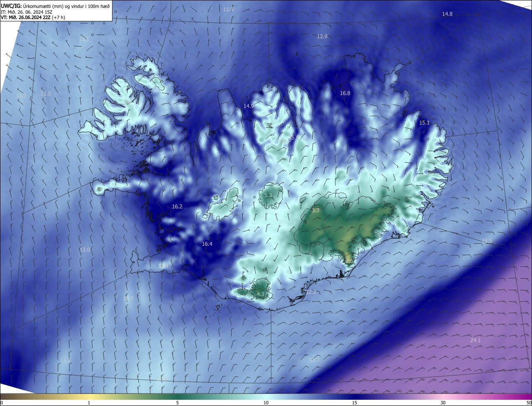The width and height of the screenshot is (532, 406).
Task: Click the 12.2 value near the coast
Action: point(311,292)
